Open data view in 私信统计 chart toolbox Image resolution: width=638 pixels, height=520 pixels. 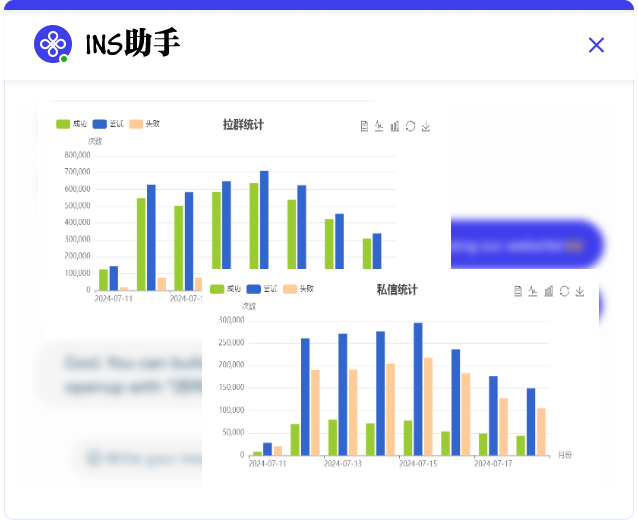pos(517,291)
